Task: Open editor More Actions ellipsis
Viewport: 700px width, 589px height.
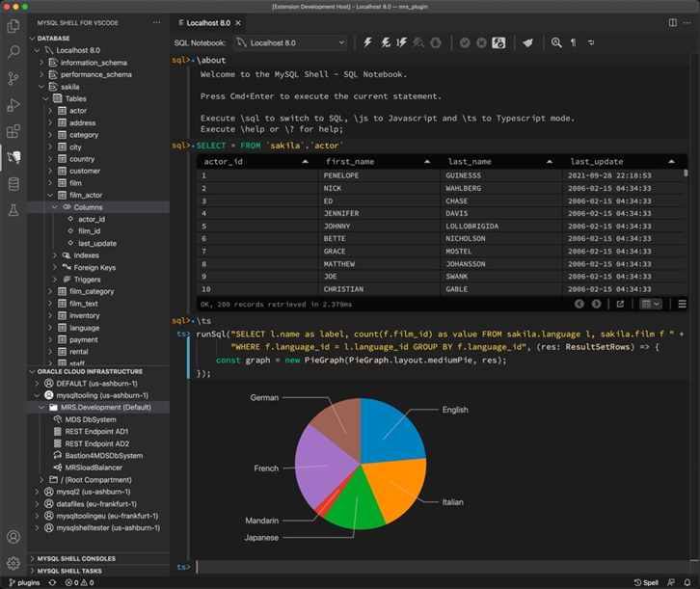Action: click(687, 23)
